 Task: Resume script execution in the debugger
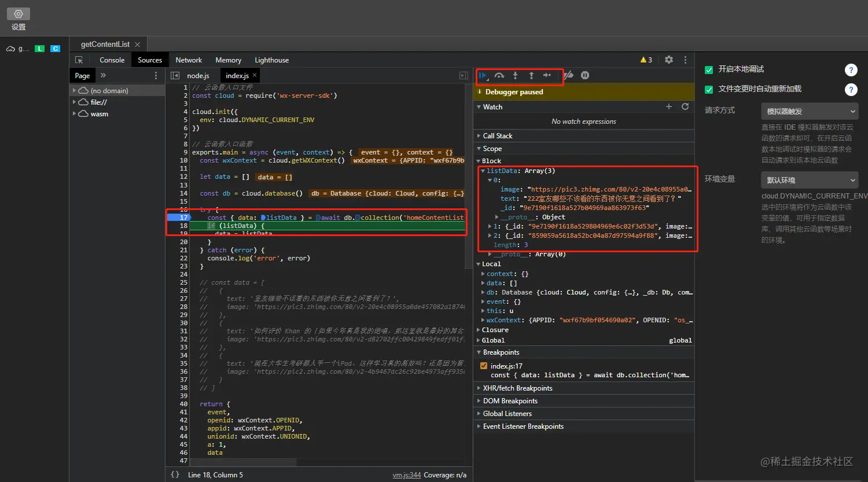(x=483, y=75)
